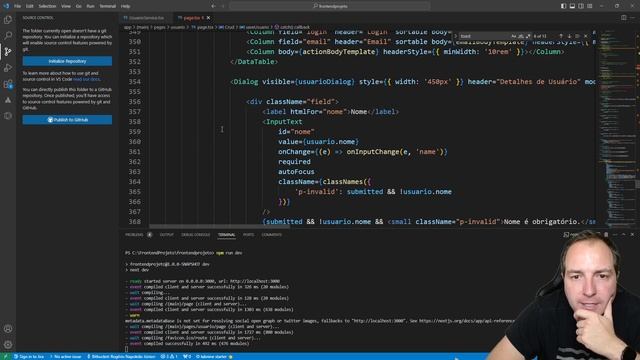This screenshot has width=640, height=360.
Task: Open remote window indicator in status bar
Action: [x=5, y=357]
